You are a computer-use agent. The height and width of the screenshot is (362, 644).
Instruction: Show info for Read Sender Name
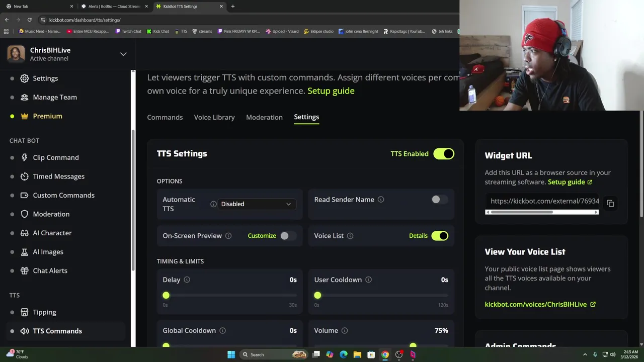point(381,200)
